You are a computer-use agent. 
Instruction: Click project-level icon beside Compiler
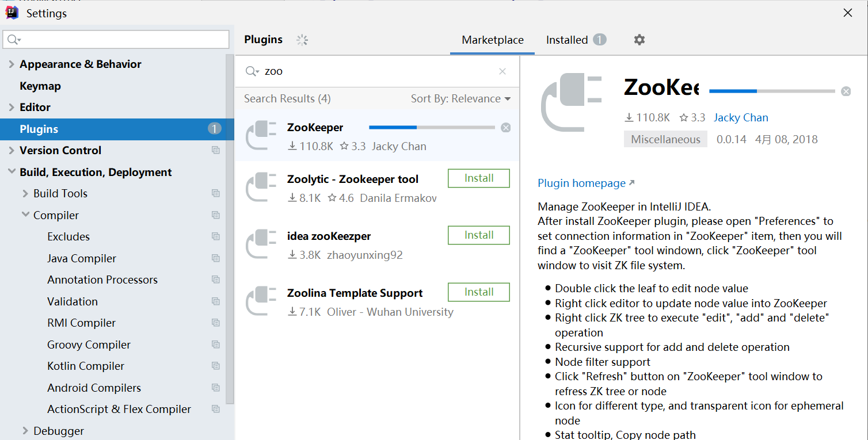click(216, 215)
